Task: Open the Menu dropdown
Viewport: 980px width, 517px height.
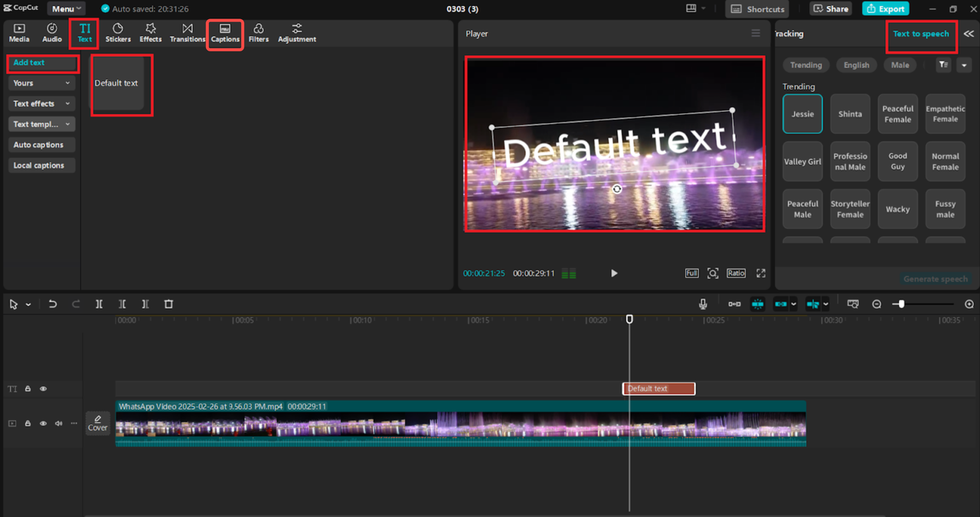Action: point(67,8)
